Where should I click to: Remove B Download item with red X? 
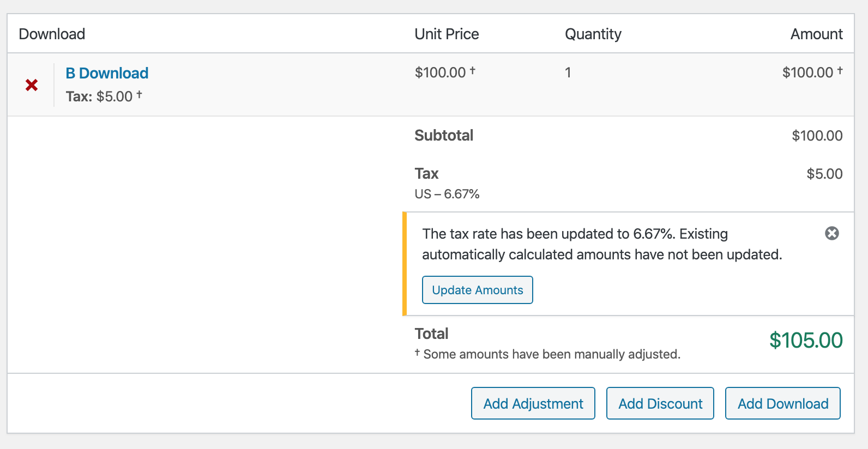(32, 85)
